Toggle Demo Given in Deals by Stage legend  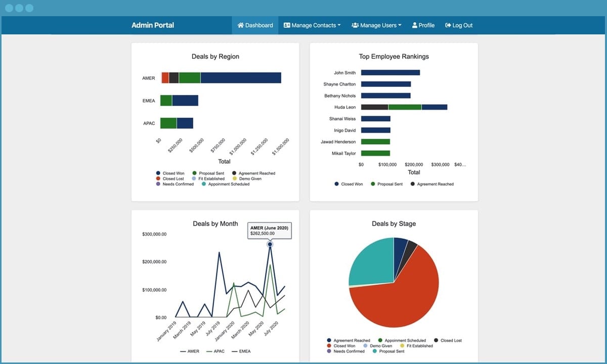(x=379, y=346)
